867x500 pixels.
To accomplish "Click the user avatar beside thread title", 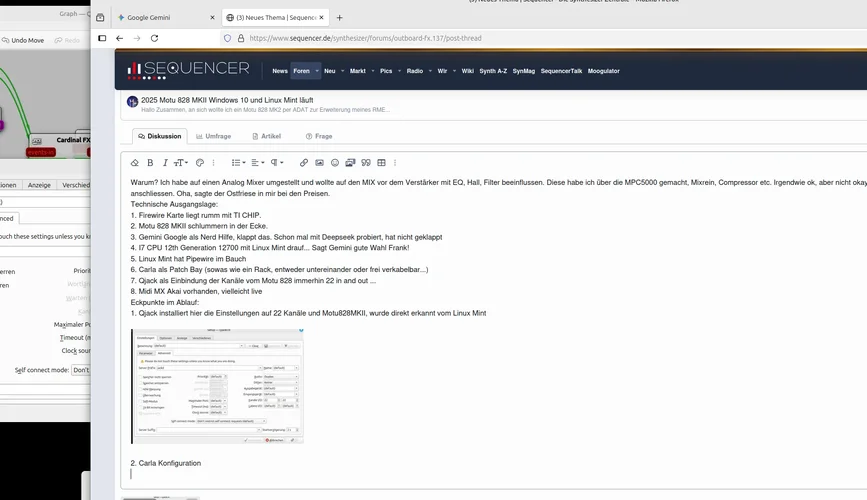I will tap(133, 102).
